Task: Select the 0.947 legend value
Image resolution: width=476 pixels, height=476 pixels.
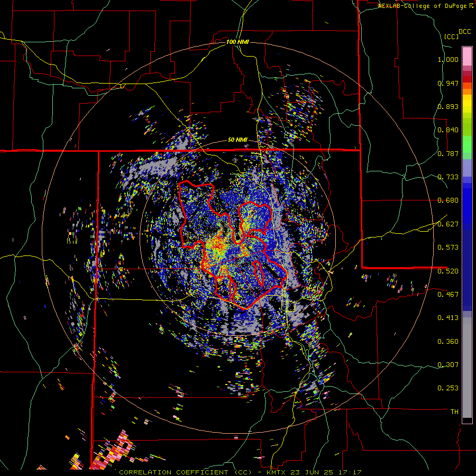Action: pos(448,83)
